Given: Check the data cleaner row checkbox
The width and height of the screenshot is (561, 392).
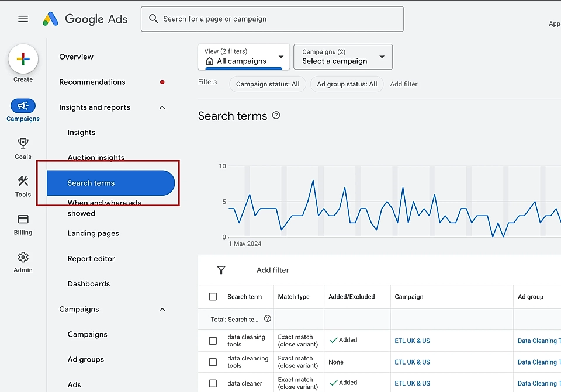Looking at the screenshot, I should click(x=213, y=383).
